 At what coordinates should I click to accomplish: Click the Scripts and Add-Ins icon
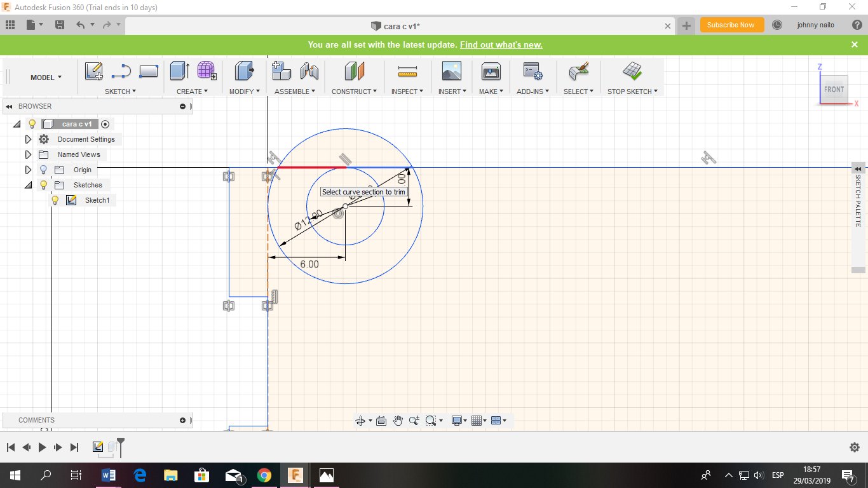tap(532, 71)
